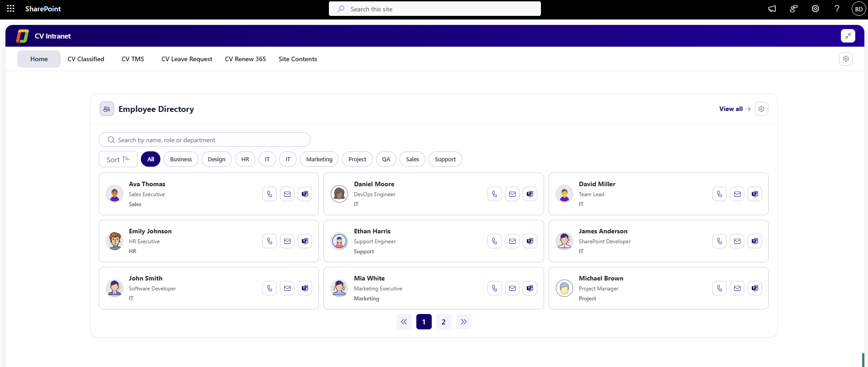Open the SharePoint app launcher grid
Viewport: 868px width, 367px height.
pos(11,9)
